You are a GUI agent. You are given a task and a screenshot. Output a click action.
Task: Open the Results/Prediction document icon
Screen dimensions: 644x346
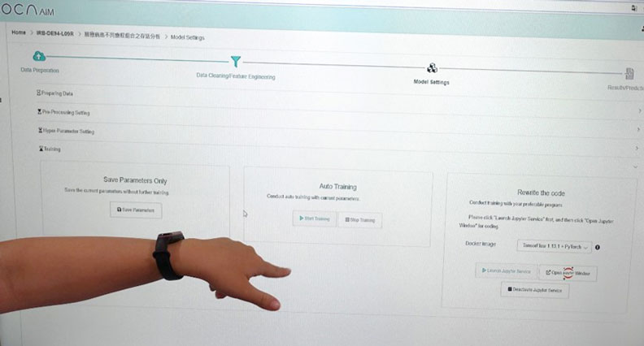click(629, 74)
